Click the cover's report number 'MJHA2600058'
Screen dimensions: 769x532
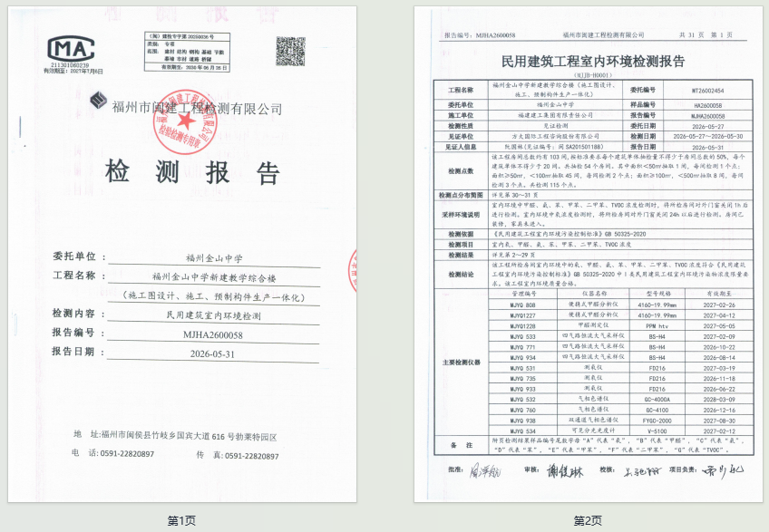(213, 335)
